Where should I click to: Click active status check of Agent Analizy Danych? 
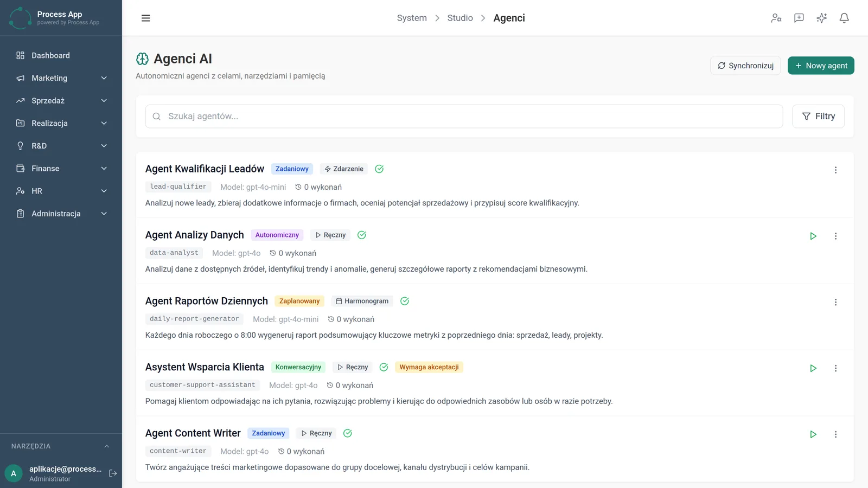pyautogui.click(x=362, y=235)
